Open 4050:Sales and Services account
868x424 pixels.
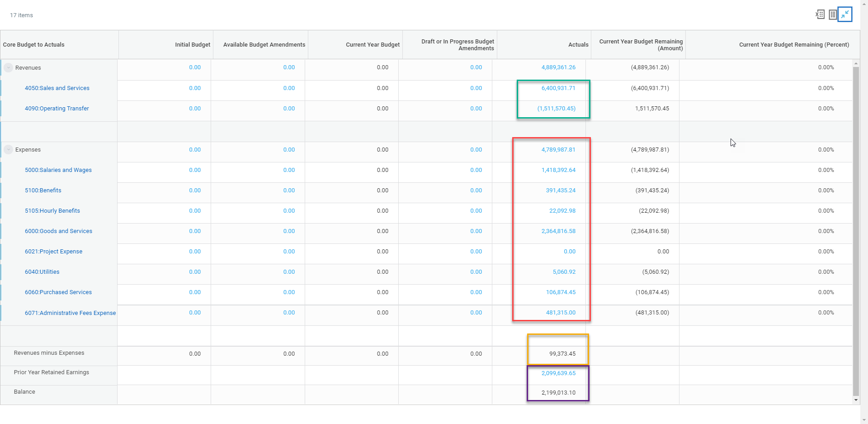click(x=57, y=88)
